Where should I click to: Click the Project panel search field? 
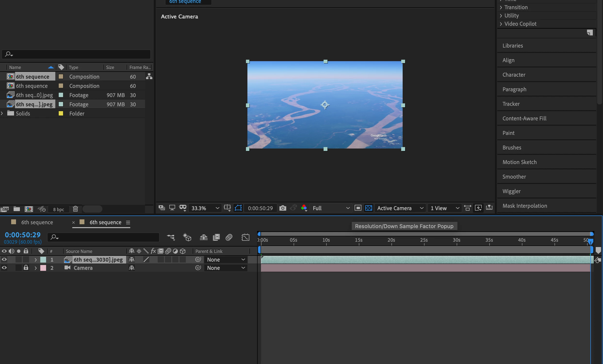(x=78, y=54)
